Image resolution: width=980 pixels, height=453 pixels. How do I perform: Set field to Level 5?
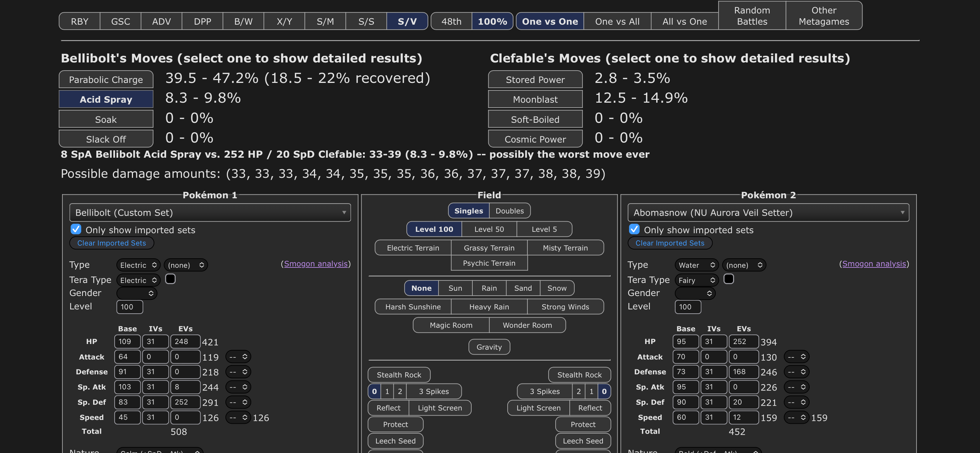[544, 229]
